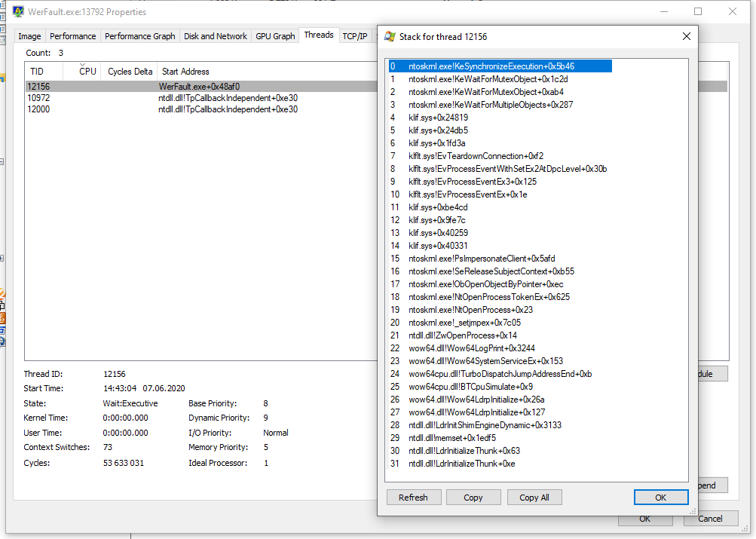Select stack frame PsImpersonateClient+0x5afd
The height and width of the screenshot is (539, 756).
point(500,259)
